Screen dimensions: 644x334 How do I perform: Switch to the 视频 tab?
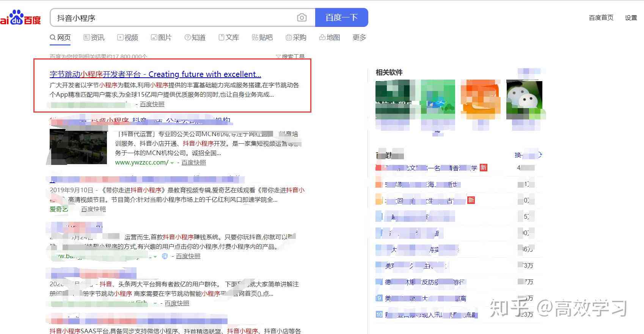point(127,37)
